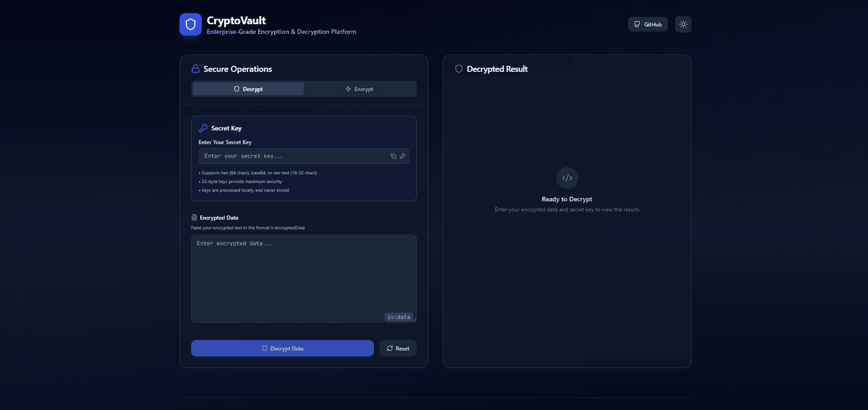This screenshot has width=868, height=410.
Task: Click the shield icon beside Decrypted Result
Action: 459,69
